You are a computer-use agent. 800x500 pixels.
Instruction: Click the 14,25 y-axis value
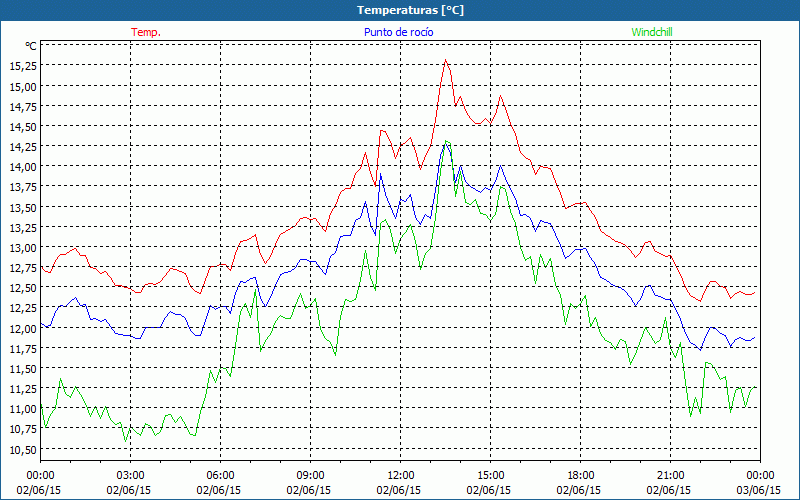pyautogui.click(x=23, y=146)
